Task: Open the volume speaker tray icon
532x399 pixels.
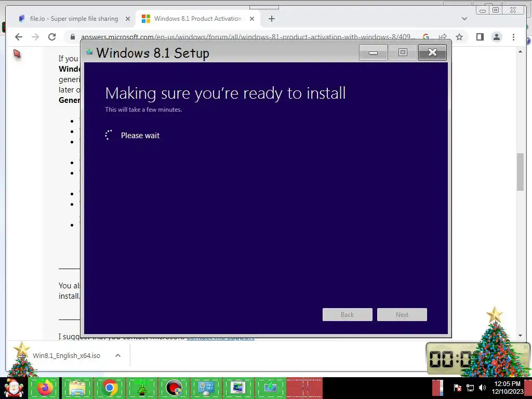Action: click(x=482, y=388)
